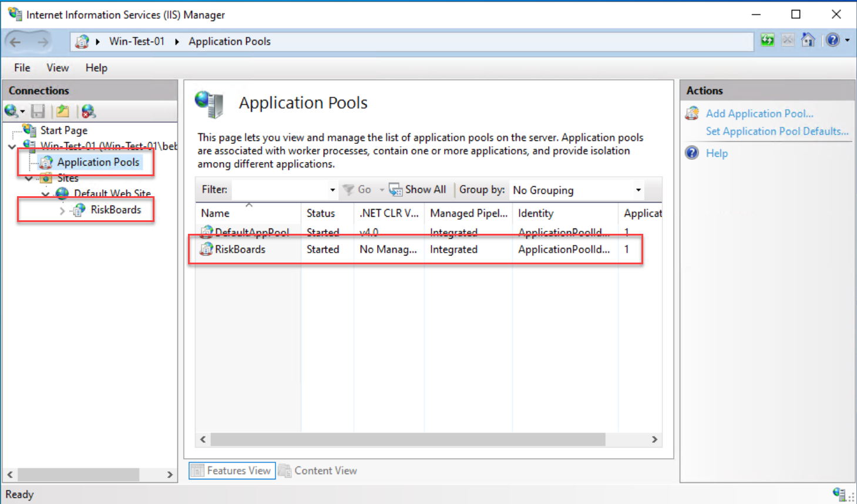Image resolution: width=857 pixels, height=504 pixels.
Task: Open Help via blue question icon in toolbar
Action: (x=833, y=40)
